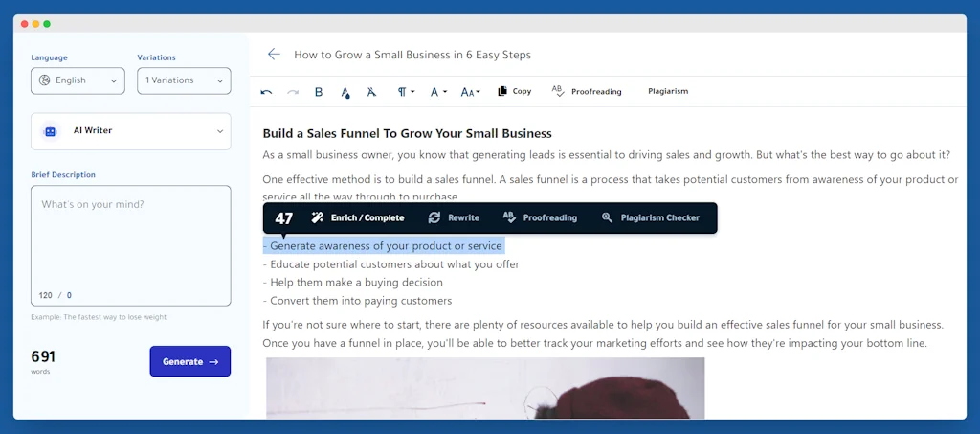The height and width of the screenshot is (434, 980).
Task: Open the font family dropdown
Action: pyautogui.click(x=438, y=92)
